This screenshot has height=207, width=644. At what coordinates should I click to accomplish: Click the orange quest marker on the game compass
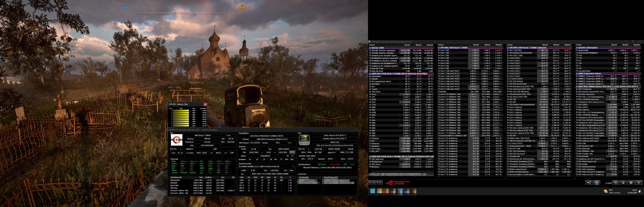tap(242, 7)
